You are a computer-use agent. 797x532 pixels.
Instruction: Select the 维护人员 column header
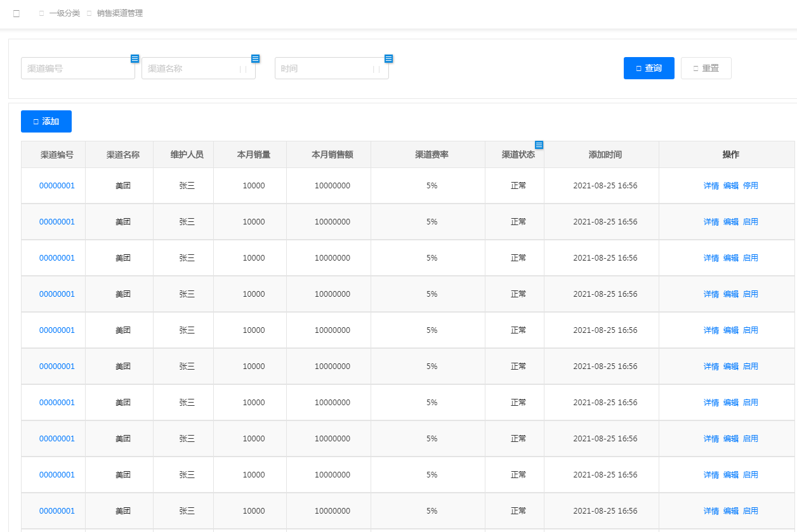[x=183, y=155]
